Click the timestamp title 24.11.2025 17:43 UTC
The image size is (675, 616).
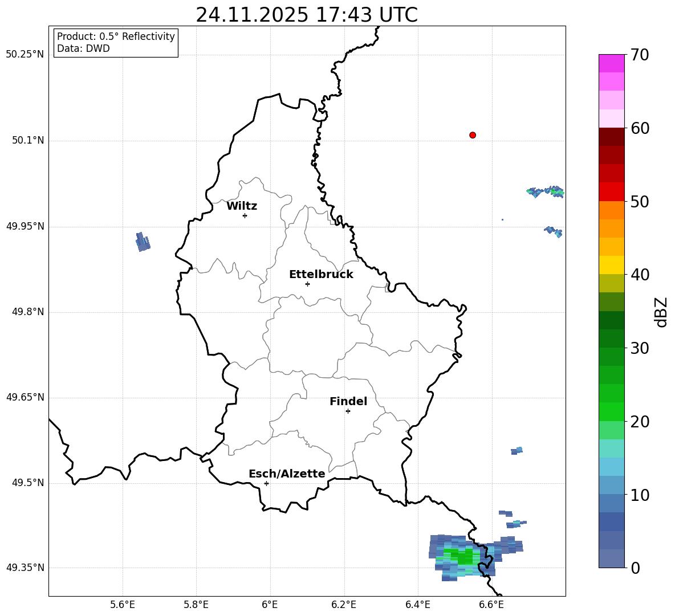[x=307, y=15]
